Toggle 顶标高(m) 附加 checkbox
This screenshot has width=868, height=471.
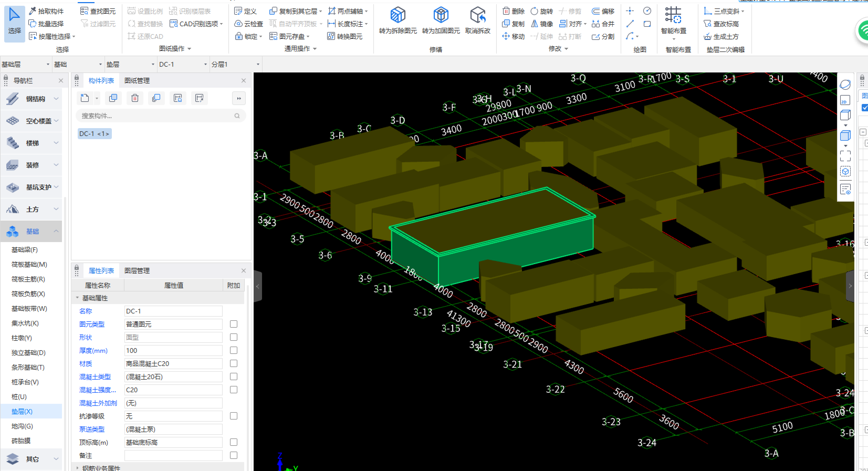pos(233,442)
